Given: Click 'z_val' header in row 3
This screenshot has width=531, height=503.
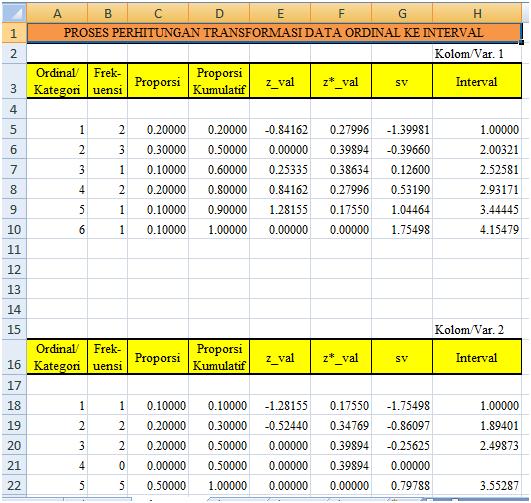Looking at the screenshot, I should click(x=280, y=81).
